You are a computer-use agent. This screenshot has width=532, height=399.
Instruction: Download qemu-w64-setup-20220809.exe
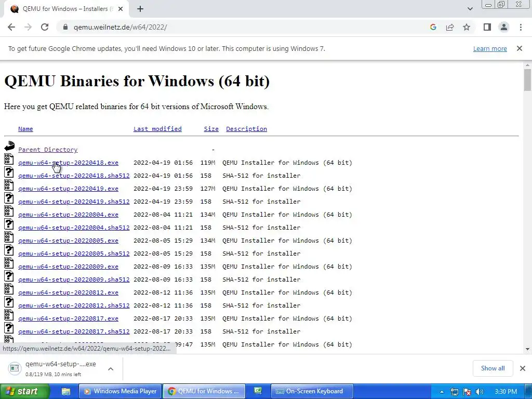[x=68, y=267]
